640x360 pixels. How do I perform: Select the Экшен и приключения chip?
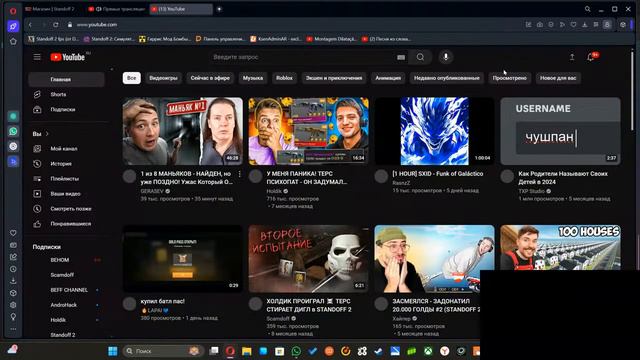coord(334,78)
